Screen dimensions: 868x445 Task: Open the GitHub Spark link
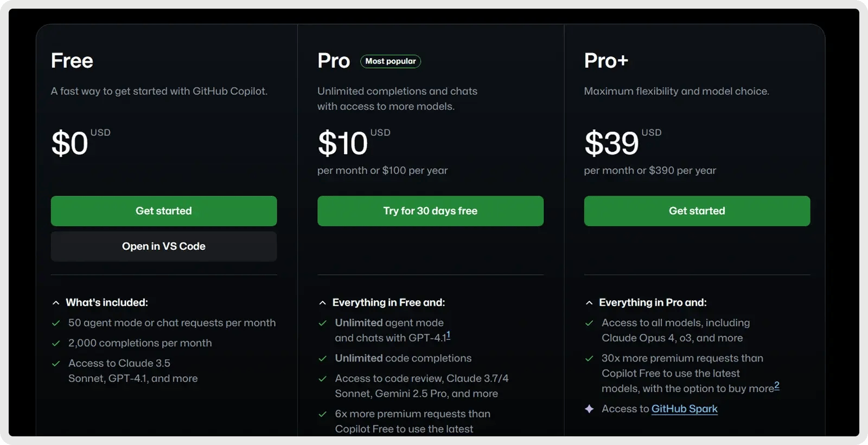(x=684, y=409)
